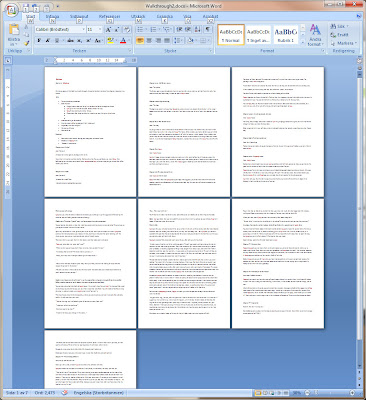The height and width of the screenshot is (400, 366).
Task: Click the Clear Formatting icon
Action: 127,30
